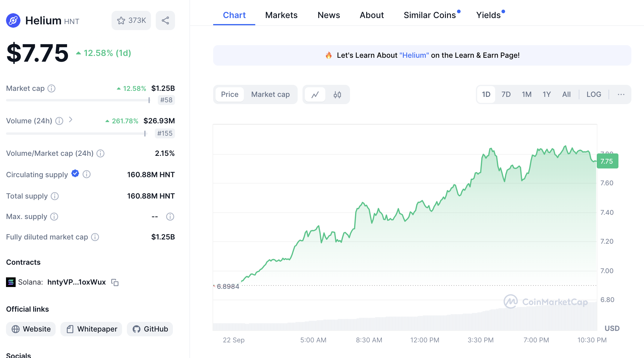Set chart range to 7D
The height and width of the screenshot is (358, 644).
506,94
